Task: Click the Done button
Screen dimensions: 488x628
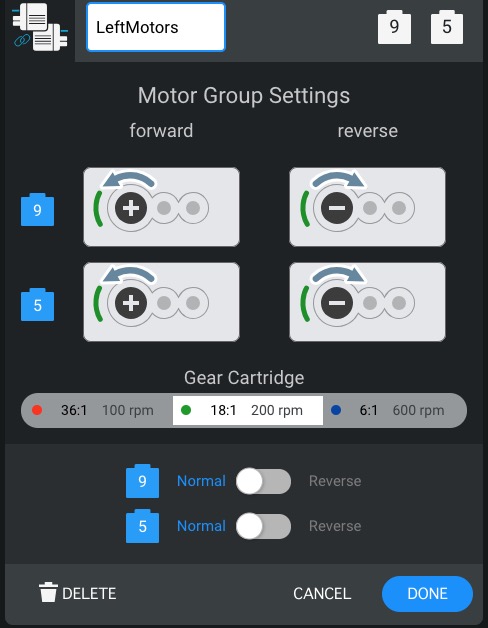Action: (427, 594)
